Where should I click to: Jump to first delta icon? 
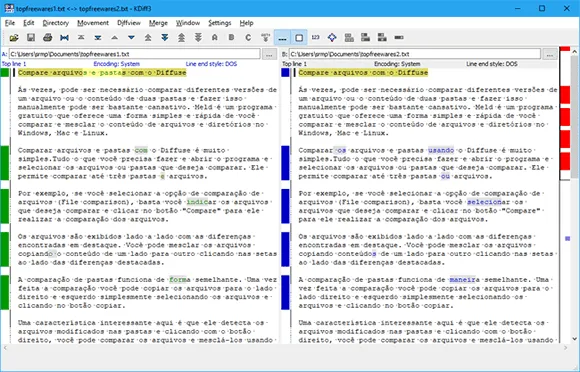tap(81, 37)
